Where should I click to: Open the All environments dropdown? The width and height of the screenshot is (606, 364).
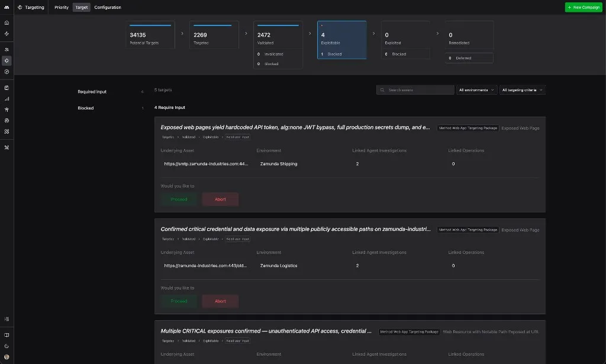click(476, 90)
